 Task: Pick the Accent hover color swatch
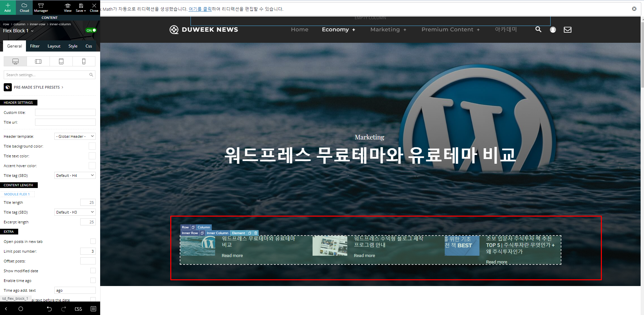[x=92, y=166]
